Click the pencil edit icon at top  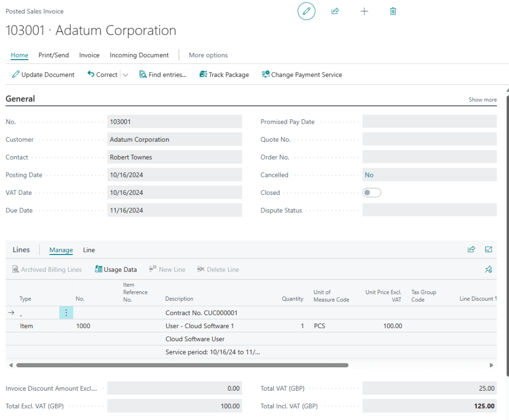tap(306, 11)
